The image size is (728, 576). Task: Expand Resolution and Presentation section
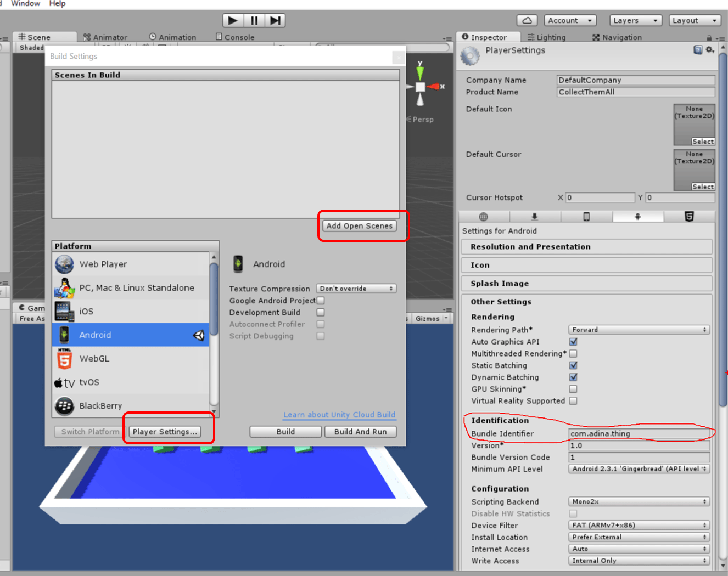click(587, 247)
